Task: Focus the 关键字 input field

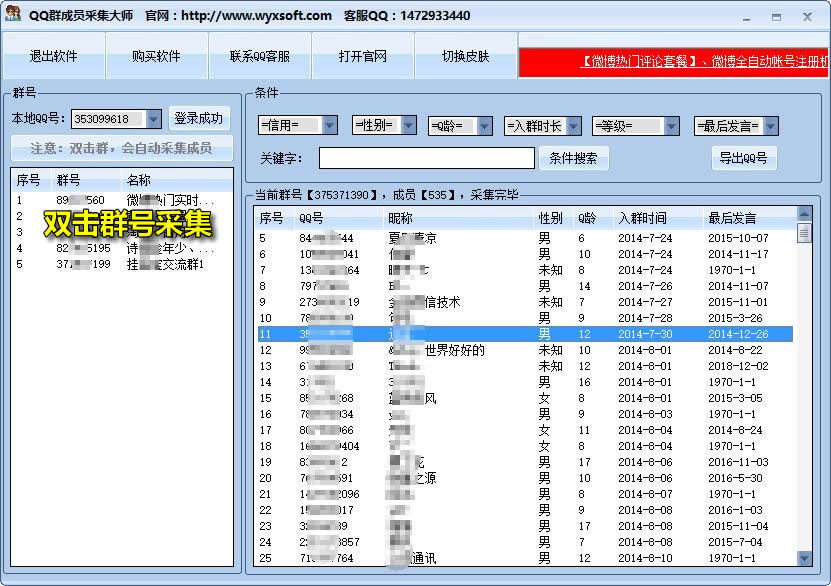Action: click(x=427, y=158)
